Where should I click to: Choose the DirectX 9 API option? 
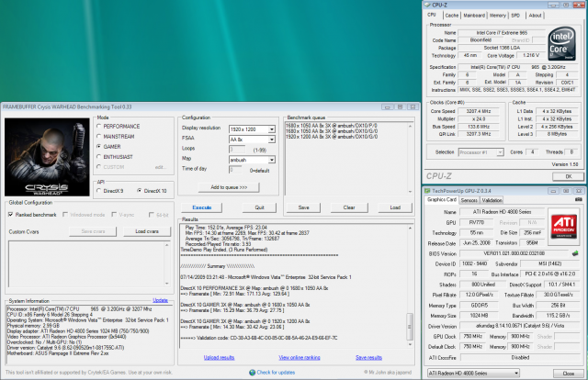[x=99, y=191]
